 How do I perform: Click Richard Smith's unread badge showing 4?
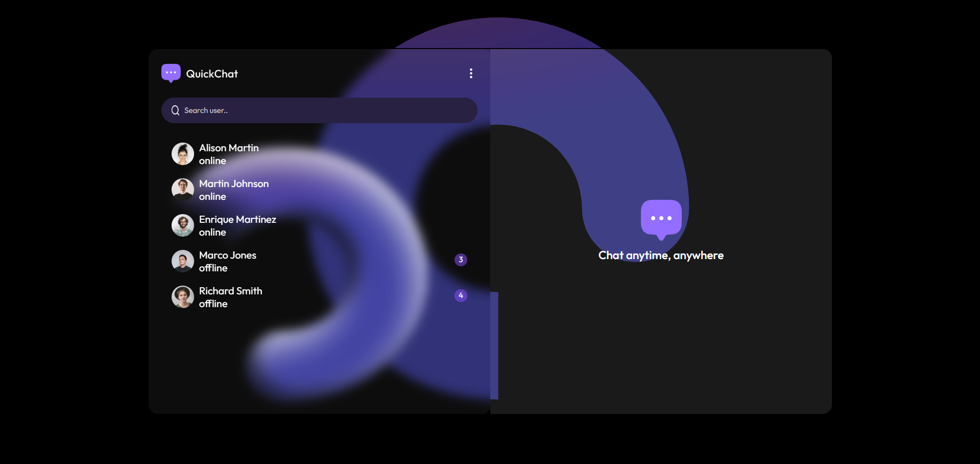[461, 295]
